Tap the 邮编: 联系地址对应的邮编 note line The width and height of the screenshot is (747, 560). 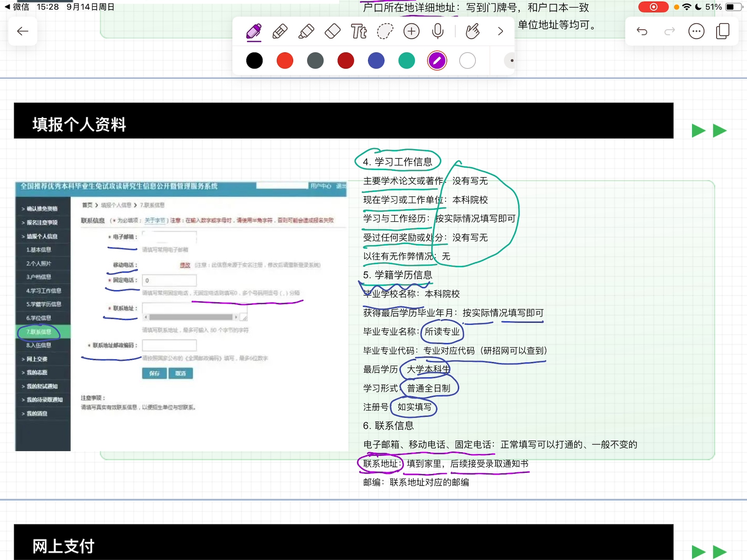tap(416, 482)
